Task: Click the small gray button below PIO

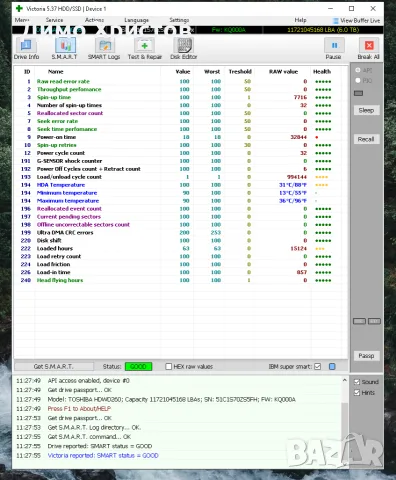Action: [358, 93]
